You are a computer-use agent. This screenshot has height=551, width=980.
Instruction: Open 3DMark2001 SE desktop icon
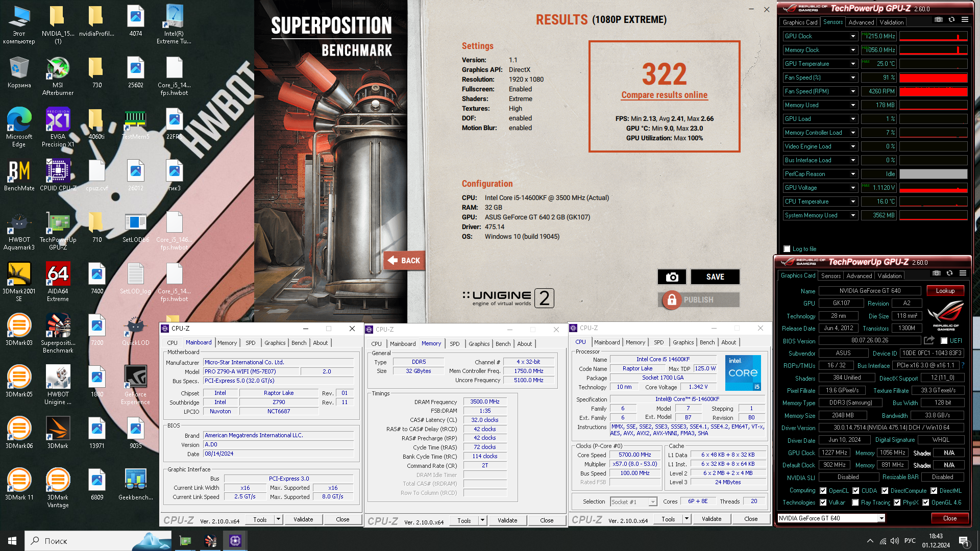(x=19, y=282)
